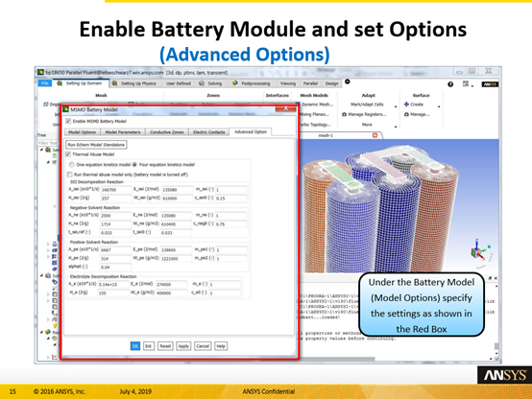Open Manage Registers icon in Adapt group
The height and width of the screenshot is (399, 532).
[x=345, y=114]
